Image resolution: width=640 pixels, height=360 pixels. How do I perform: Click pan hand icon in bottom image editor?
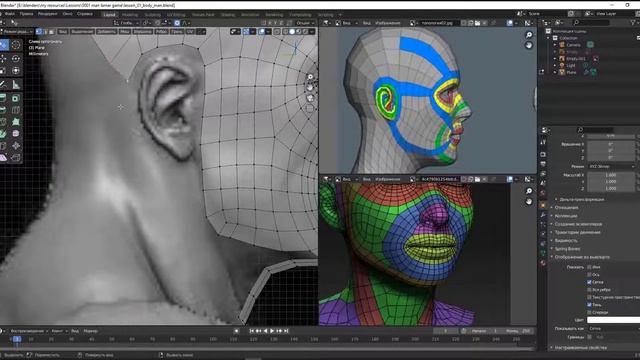point(529,202)
